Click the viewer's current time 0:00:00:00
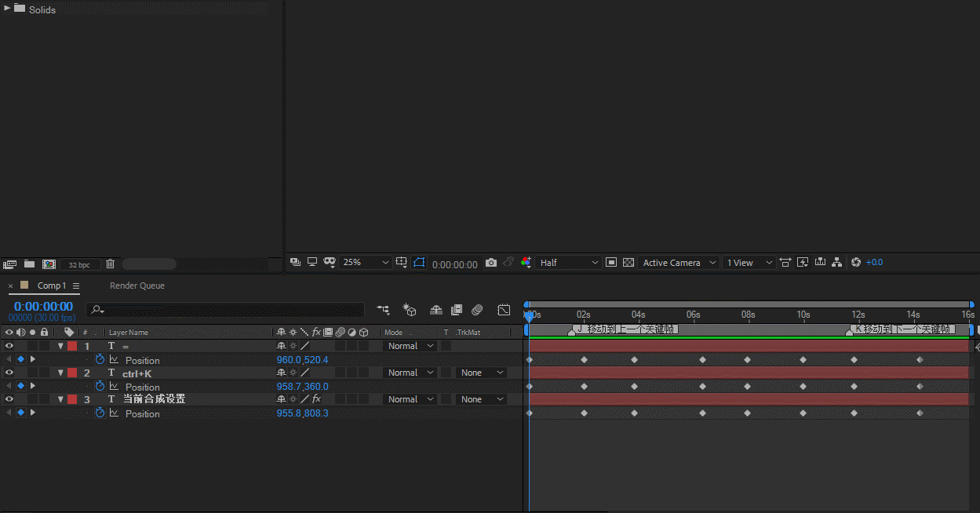This screenshot has height=513, width=980. 455,264
